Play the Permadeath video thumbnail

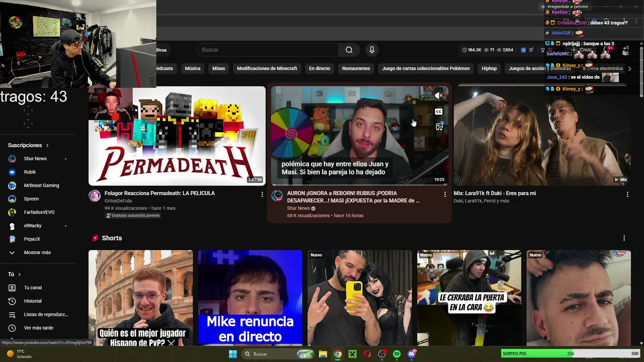click(x=177, y=136)
